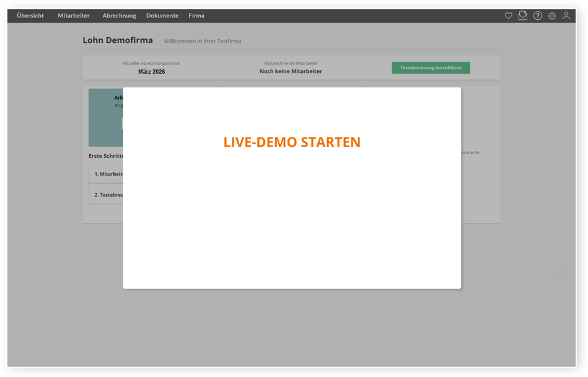
Task: Open help via question mark icon
Action: coord(538,15)
